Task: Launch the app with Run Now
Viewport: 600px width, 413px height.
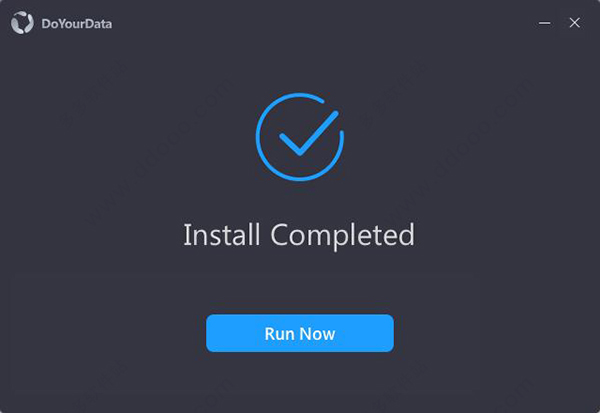Action: pos(300,333)
